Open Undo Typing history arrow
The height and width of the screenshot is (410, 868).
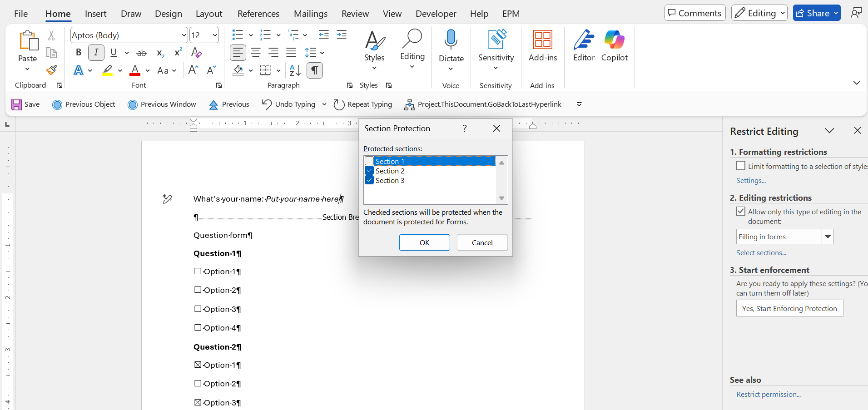point(324,104)
